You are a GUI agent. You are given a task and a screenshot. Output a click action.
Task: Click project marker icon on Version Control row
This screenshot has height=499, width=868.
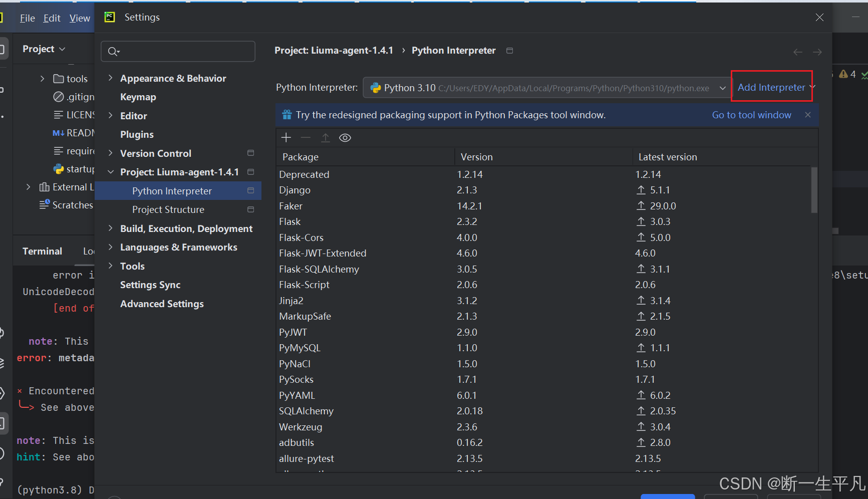pos(251,153)
